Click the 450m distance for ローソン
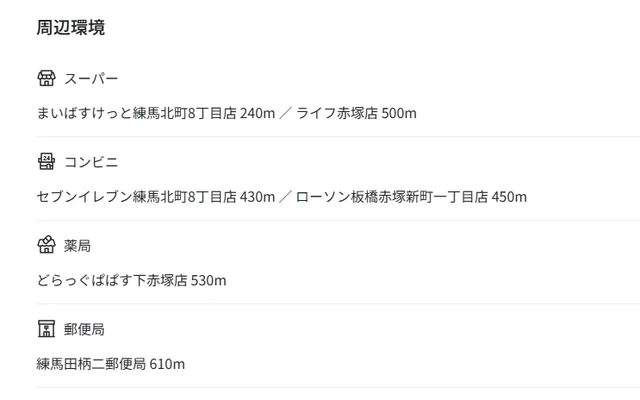This screenshot has height=400, width=640. pyautogui.click(x=509, y=196)
